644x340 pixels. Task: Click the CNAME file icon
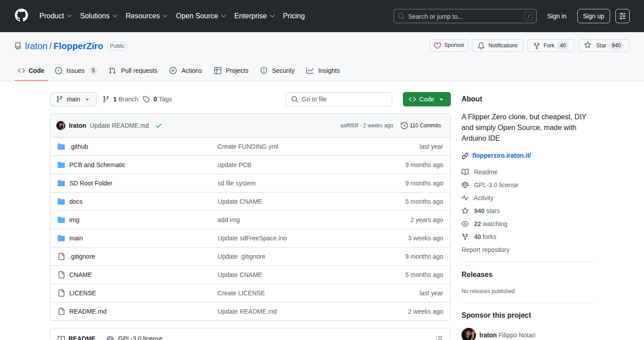[61, 275]
